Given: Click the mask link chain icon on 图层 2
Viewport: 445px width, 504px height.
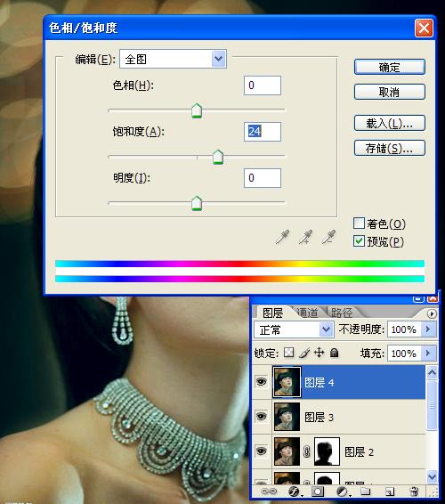Looking at the screenshot, I should coord(306,451).
